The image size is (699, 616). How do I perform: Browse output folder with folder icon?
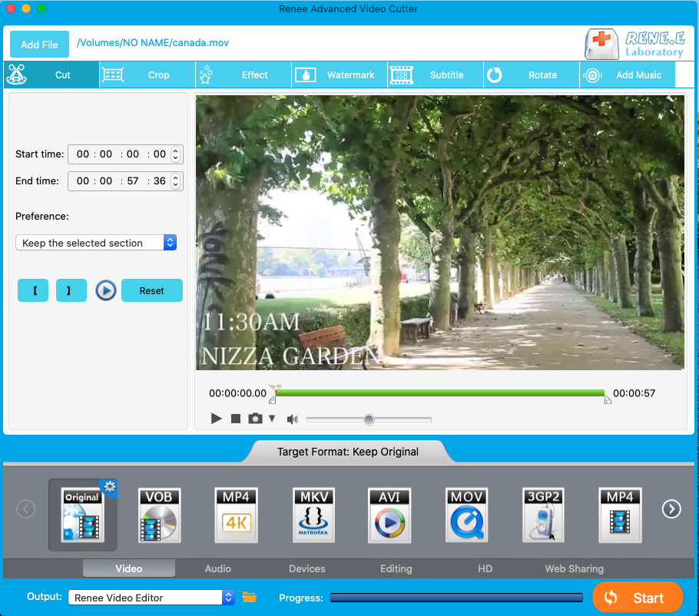tap(249, 597)
